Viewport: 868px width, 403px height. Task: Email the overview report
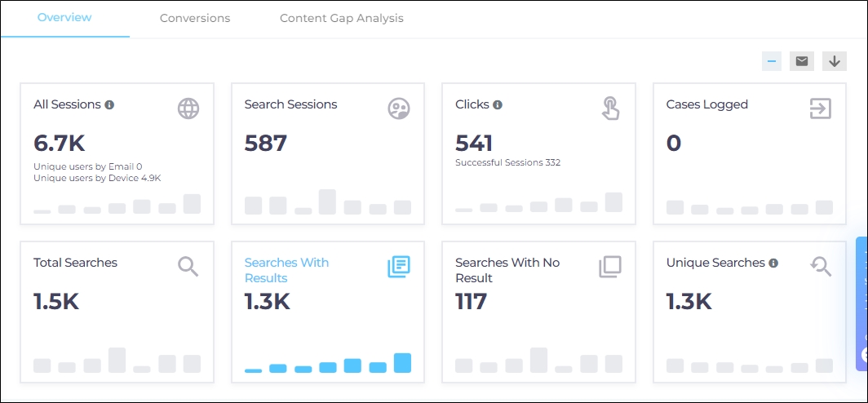[x=802, y=61]
